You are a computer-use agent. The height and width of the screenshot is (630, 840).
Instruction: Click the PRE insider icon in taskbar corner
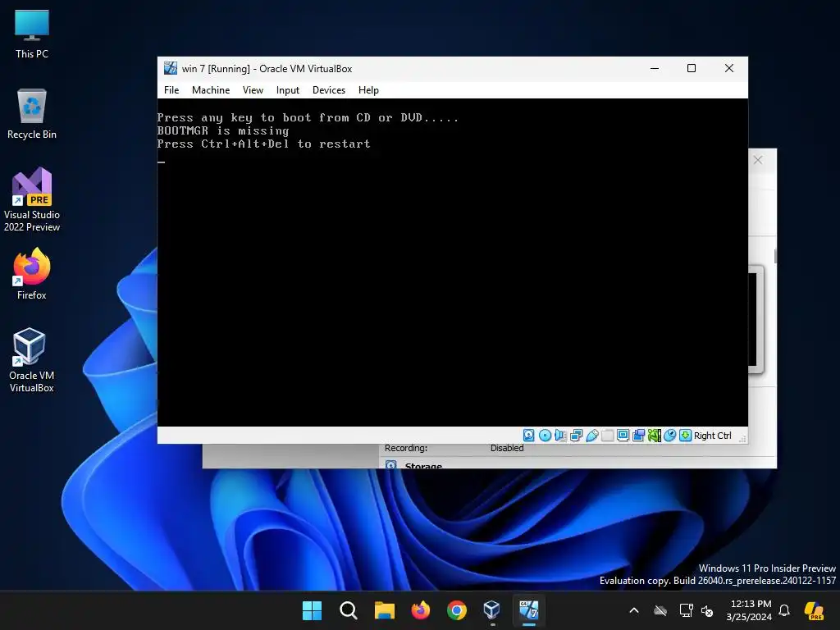coord(815,610)
